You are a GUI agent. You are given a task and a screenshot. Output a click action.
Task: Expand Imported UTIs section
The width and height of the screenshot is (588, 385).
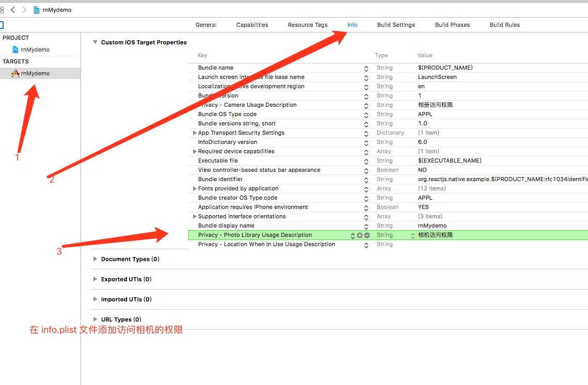tap(95, 299)
